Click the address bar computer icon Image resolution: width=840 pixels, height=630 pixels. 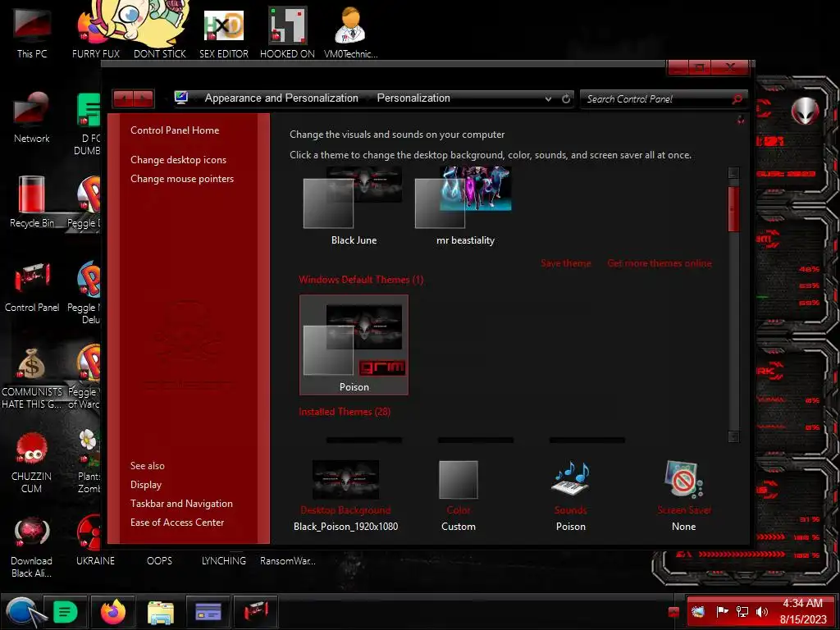tap(181, 98)
